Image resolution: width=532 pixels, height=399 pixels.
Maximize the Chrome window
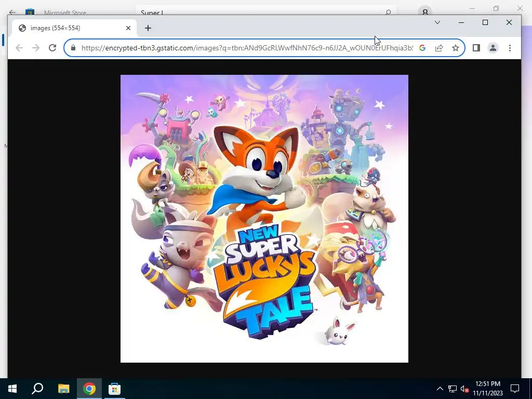pos(485,22)
